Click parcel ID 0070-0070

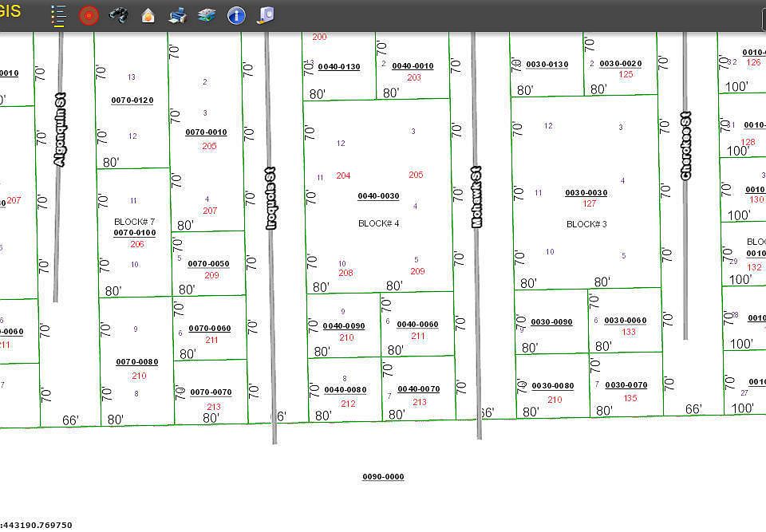(x=211, y=392)
